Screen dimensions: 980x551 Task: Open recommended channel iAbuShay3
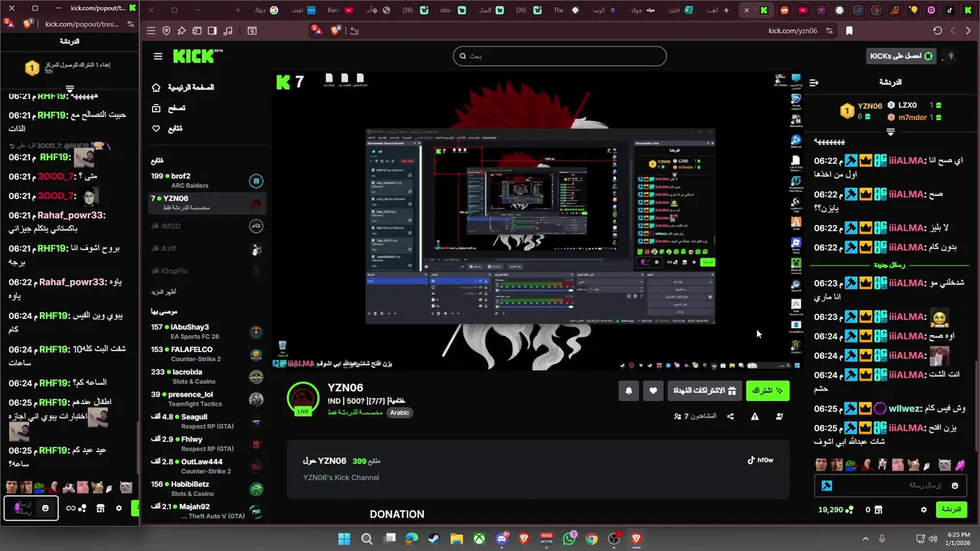[x=207, y=331]
